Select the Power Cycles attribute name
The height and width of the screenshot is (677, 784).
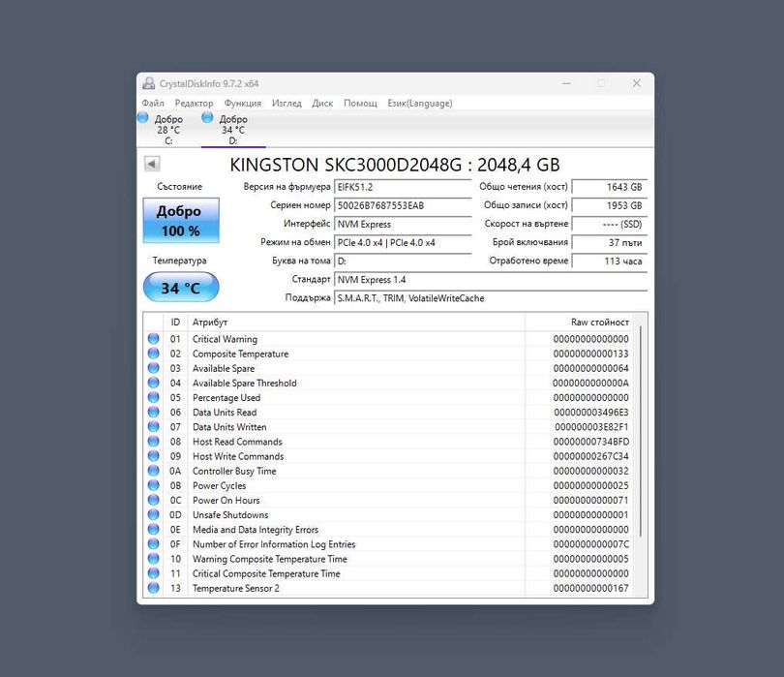(219, 485)
